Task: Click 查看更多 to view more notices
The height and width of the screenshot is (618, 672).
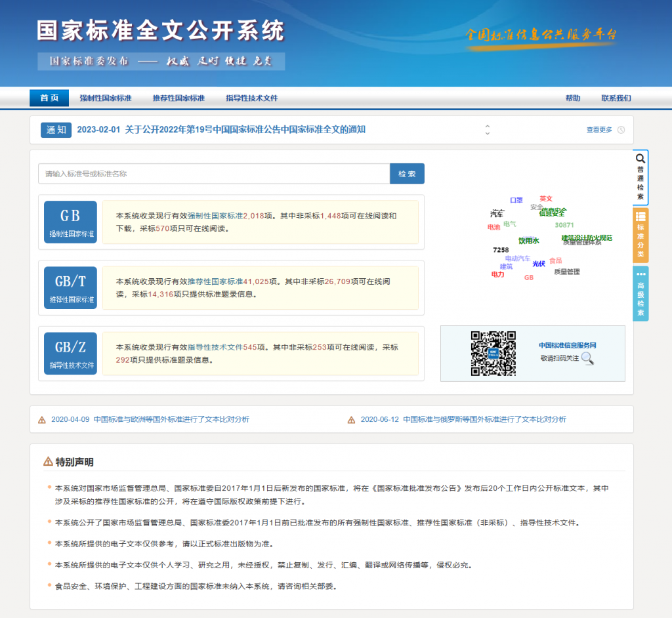Action: click(598, 130)
